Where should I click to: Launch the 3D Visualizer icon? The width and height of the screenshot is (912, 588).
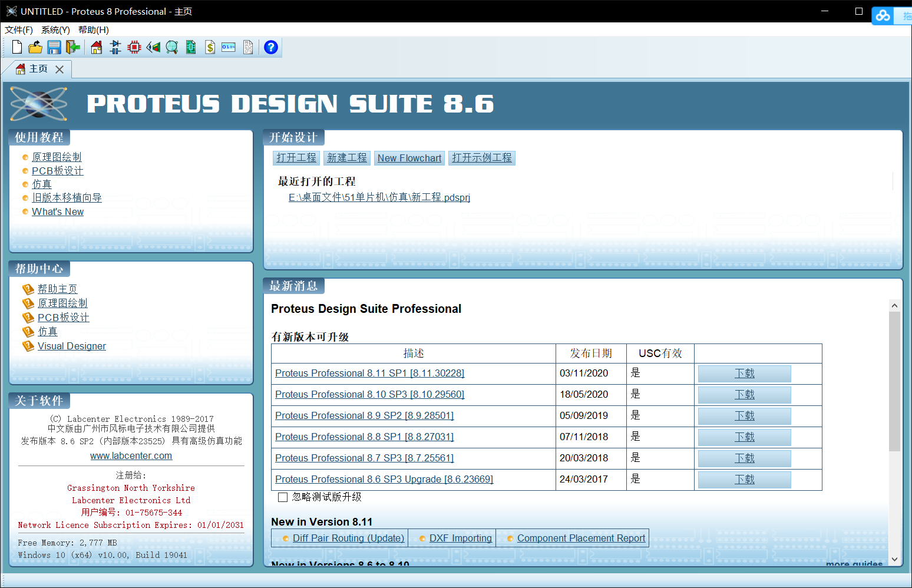[x=153, y=47]
